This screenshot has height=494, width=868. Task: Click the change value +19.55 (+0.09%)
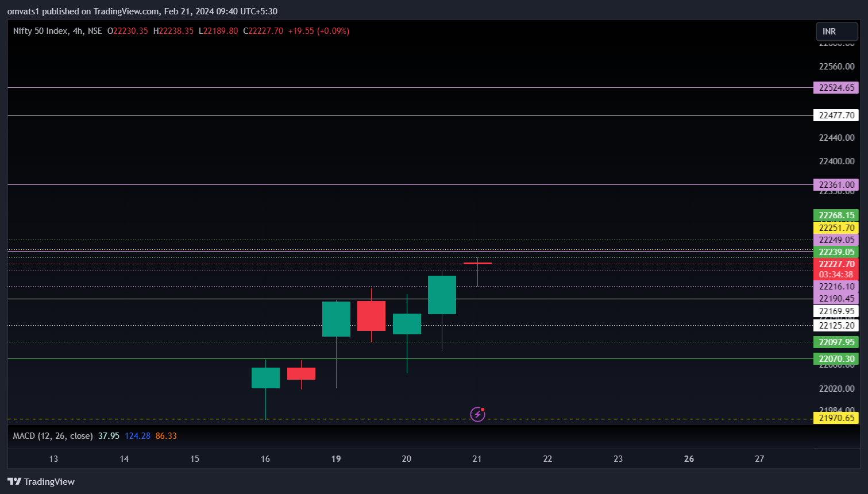319,31
